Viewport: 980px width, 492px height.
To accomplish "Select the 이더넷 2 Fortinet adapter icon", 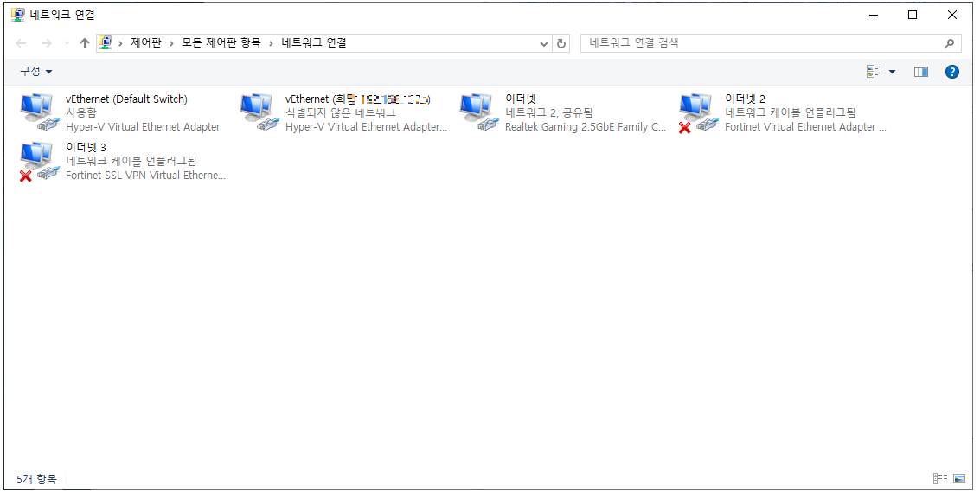I will (x=700, y=112).
